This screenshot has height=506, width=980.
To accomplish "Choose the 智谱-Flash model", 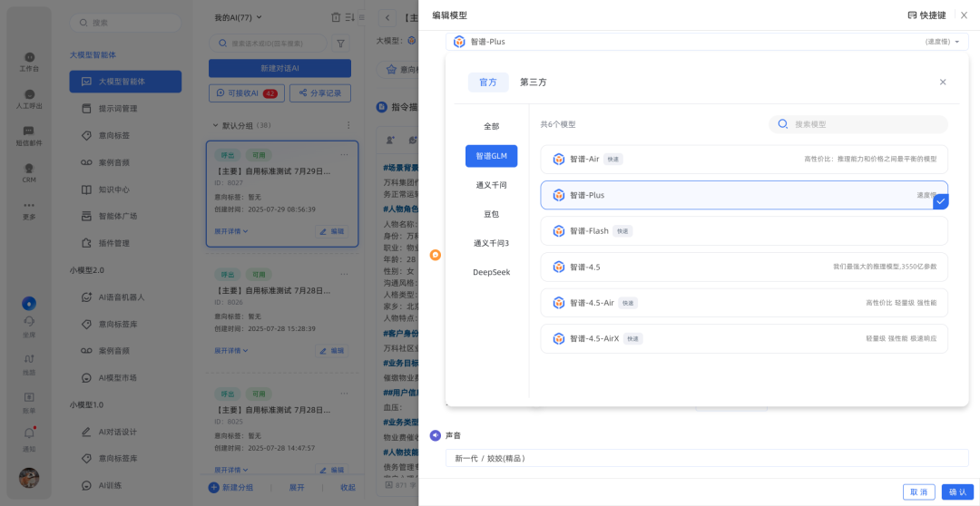I will pyautogui.click(x=744, y=231).
